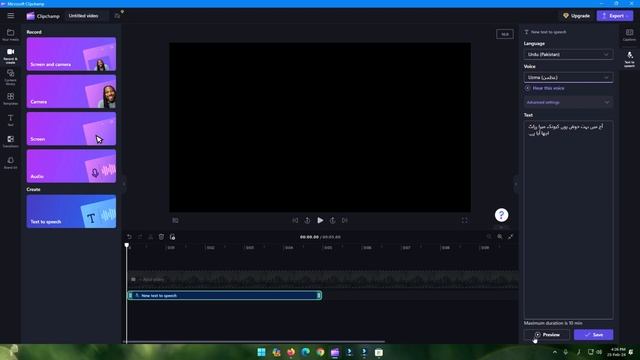The width and height of the screenshot is (640, 360).
Task: Click Clipchamp taskbar icon
Action: click(335, 352)
